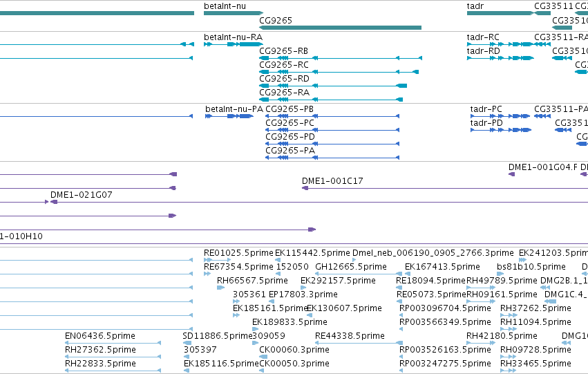Select the RP003096704.5prime EST label
Image resolution: width=588 pixels, height=374 pixels.
point(445,309)
